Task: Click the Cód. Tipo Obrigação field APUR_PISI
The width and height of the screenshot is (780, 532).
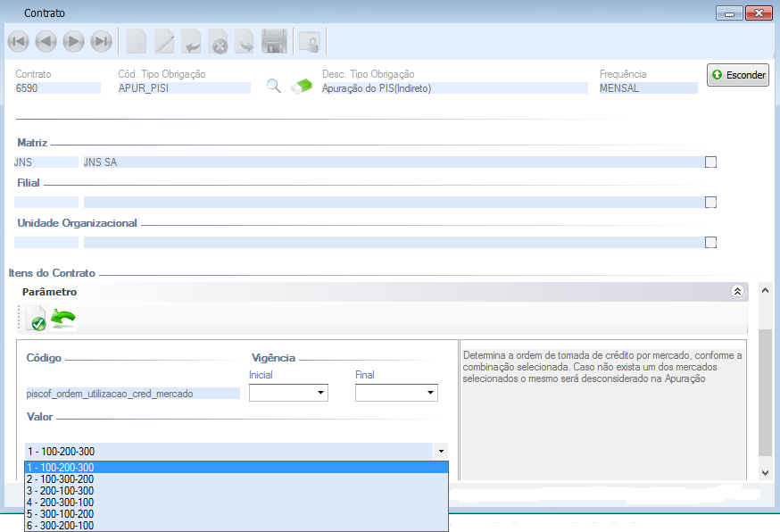Action: 184,88
